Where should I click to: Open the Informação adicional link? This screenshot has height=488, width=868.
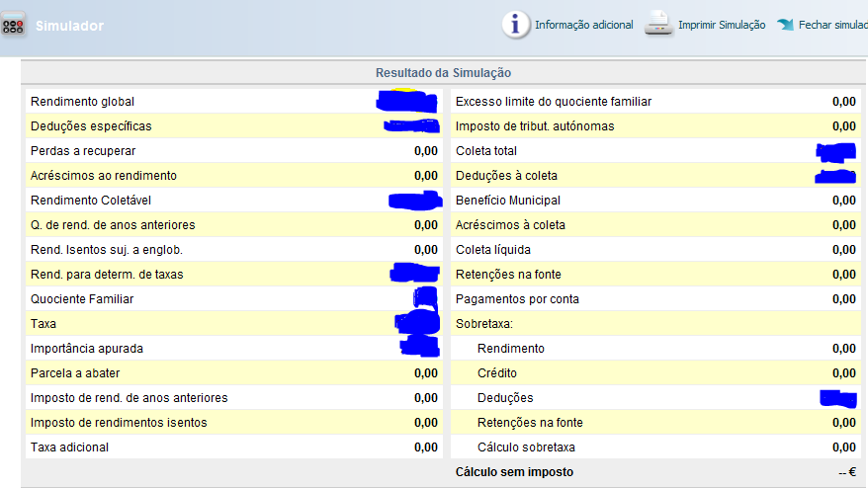pyautogui.click(x=583, y=25)
